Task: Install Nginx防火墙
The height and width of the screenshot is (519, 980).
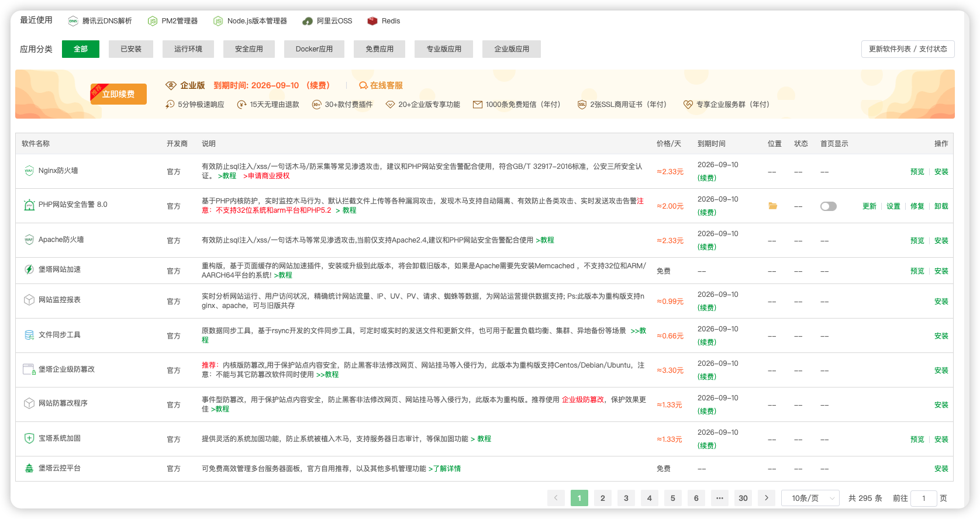Action: [x=941, y=172]
